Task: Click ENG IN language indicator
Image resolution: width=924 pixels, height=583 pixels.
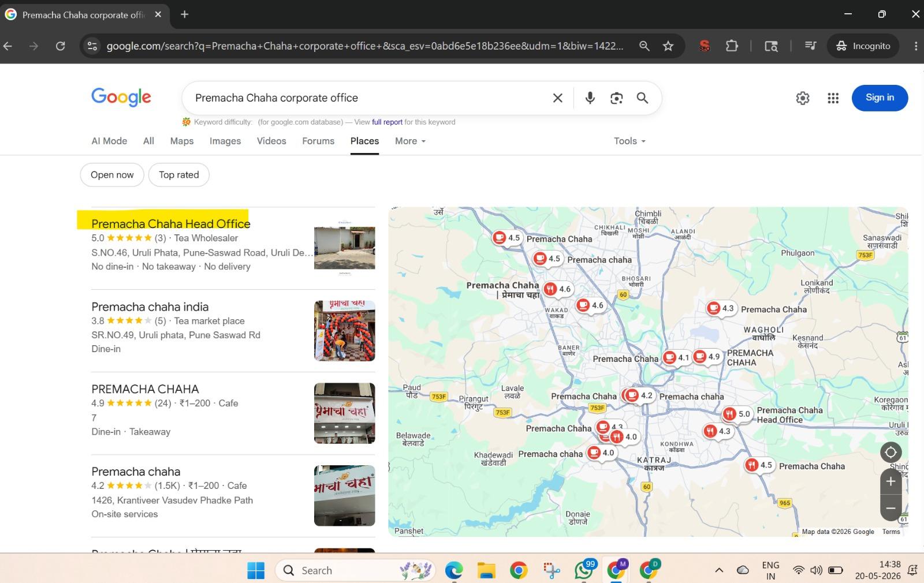Action: pos(770,570)
